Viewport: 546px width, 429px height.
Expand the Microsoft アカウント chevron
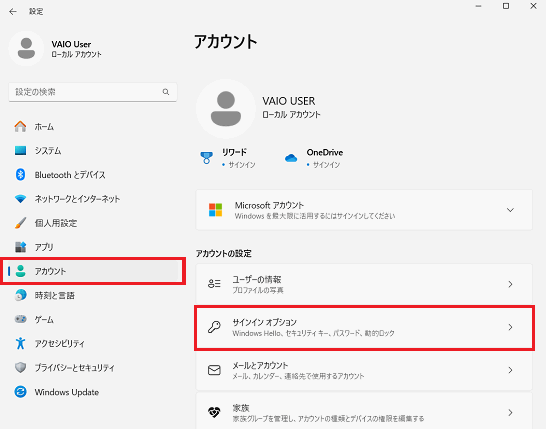[x=510, y=210]
